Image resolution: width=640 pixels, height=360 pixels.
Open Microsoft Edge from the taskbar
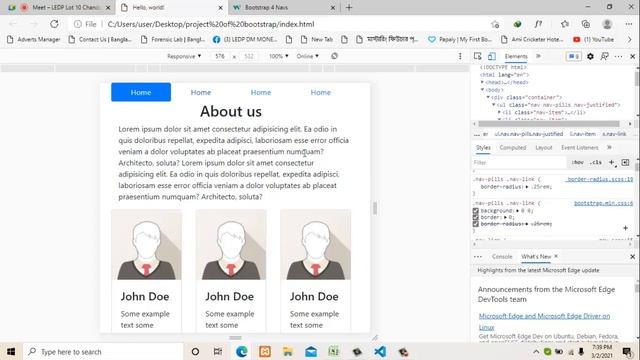(242, 351)
